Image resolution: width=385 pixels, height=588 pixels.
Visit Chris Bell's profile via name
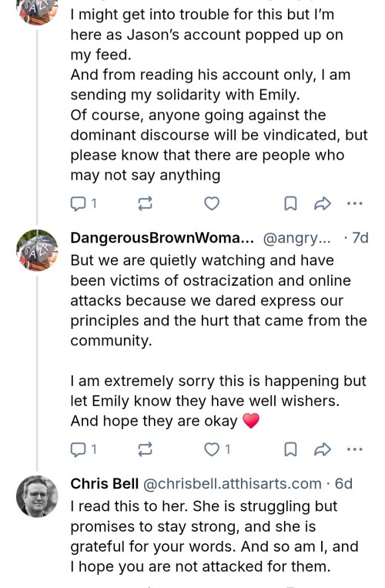click(105, 484)
